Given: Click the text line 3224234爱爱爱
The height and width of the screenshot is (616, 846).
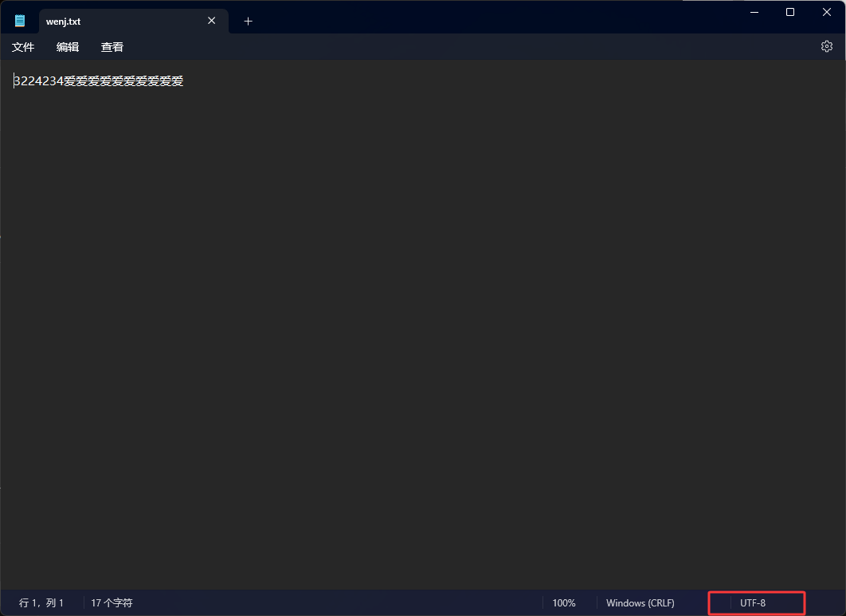Looking at the screenshot, I should pos(98,81).
